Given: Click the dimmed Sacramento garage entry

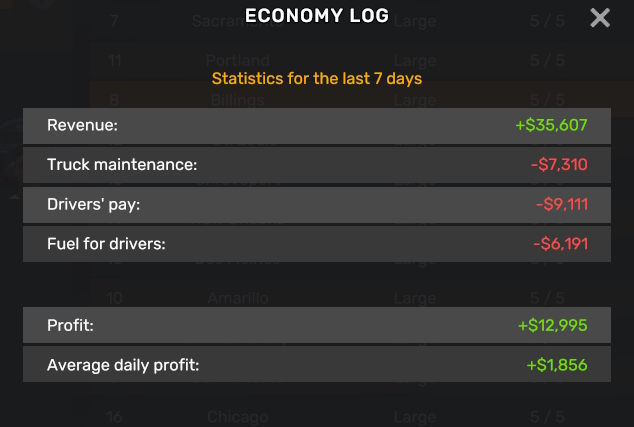Looking at the screenshot, I should [238, 21].
